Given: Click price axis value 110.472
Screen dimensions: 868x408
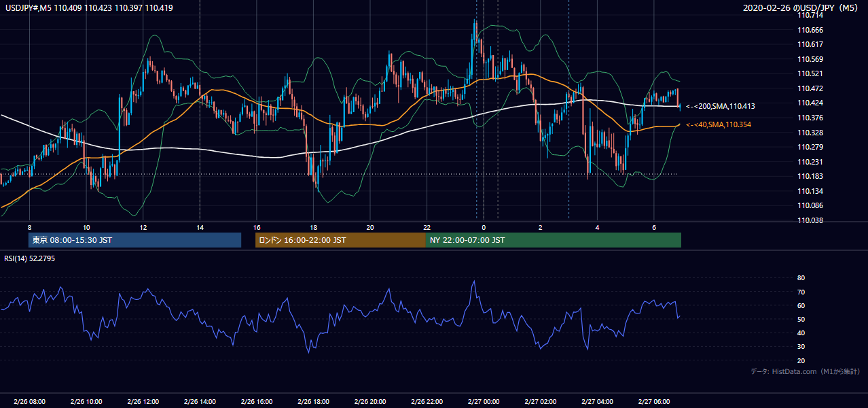Looking at the screenshot, I should click(810, 88).
